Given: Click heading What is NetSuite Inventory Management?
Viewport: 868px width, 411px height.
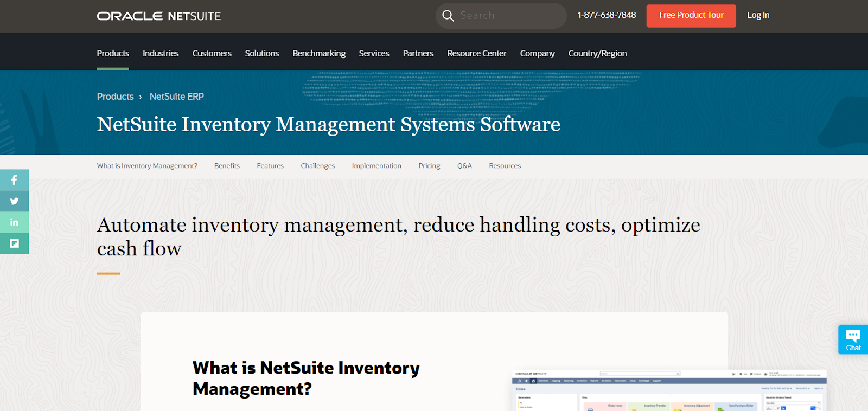Looking at the screenshot, I should tap(306, 378).
